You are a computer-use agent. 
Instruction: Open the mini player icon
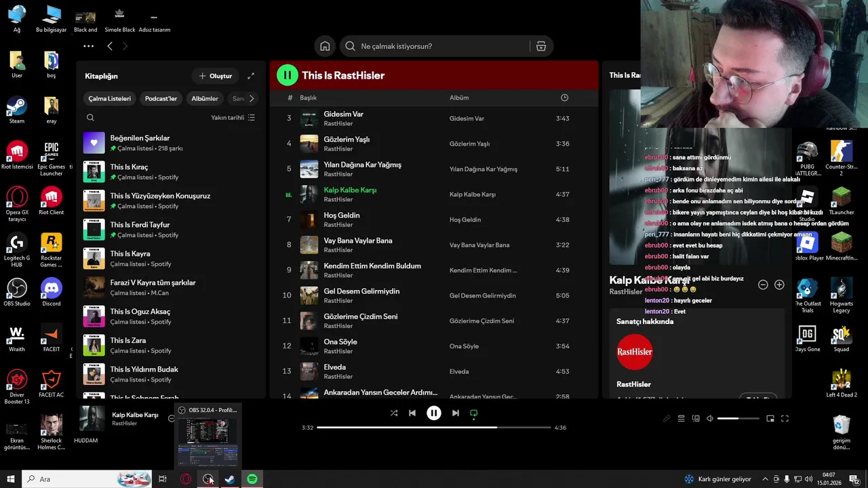770,419
